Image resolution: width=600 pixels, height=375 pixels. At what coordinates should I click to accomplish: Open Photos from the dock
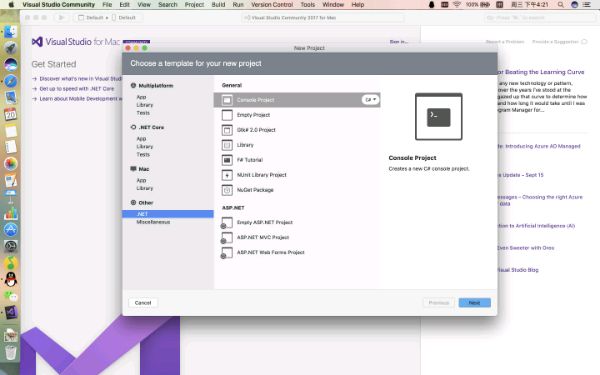coord(11,163)
